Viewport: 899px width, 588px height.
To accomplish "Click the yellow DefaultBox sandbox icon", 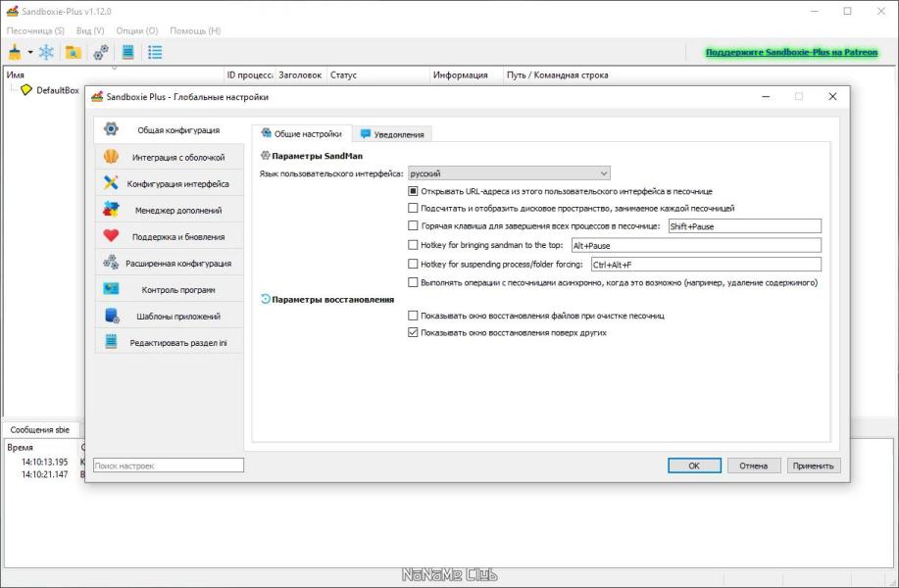I will click(x=26, y=90).
